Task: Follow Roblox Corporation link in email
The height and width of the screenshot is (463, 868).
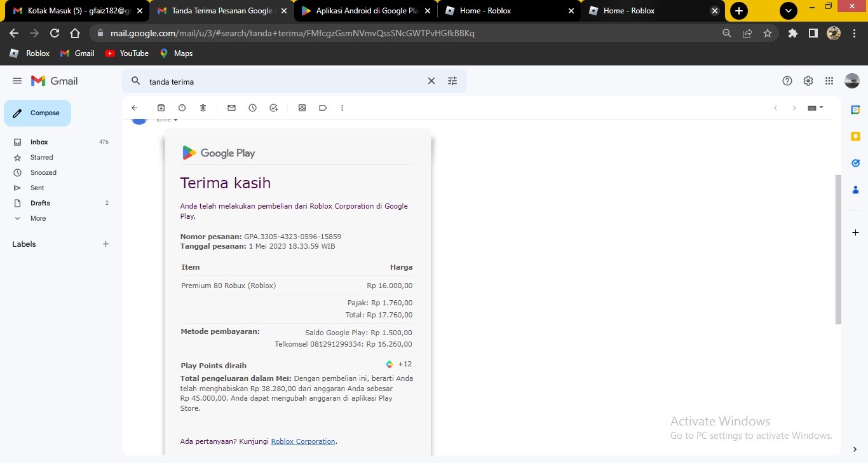Action: pyautogui.click(x=303, y=441)
